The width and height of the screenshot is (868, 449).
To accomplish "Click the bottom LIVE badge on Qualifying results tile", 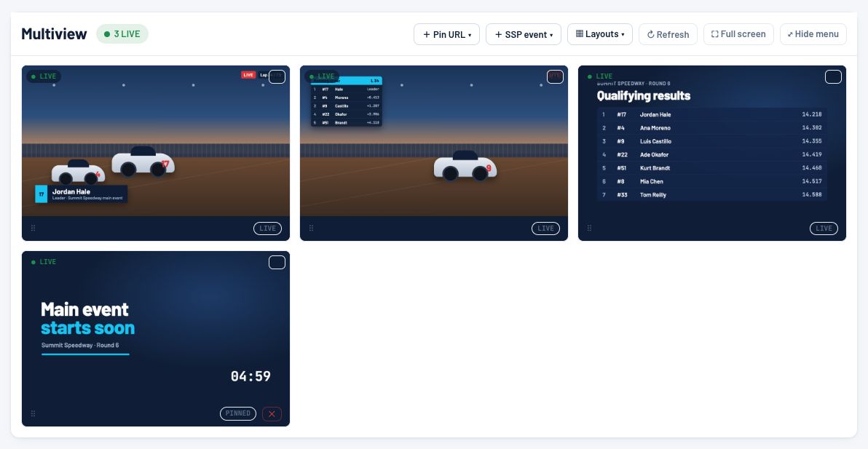I will click(824, 229).
